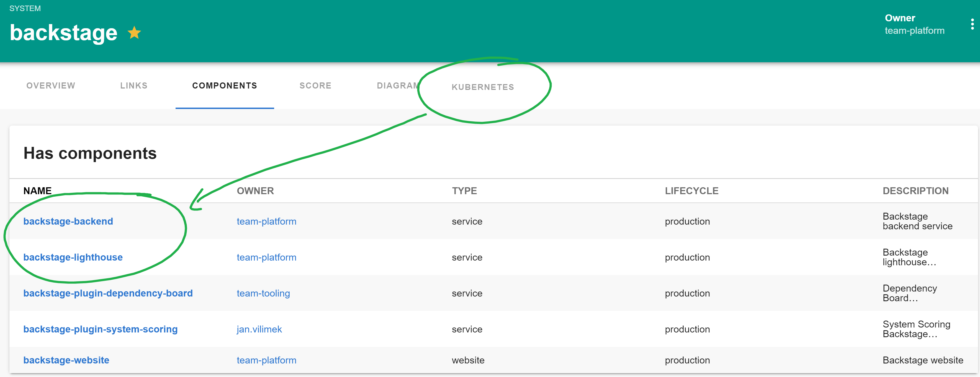This screenshot has width=980, height=377.
Task: Sort table by the Lifecycle column header
Action: [x=691, y=191]
